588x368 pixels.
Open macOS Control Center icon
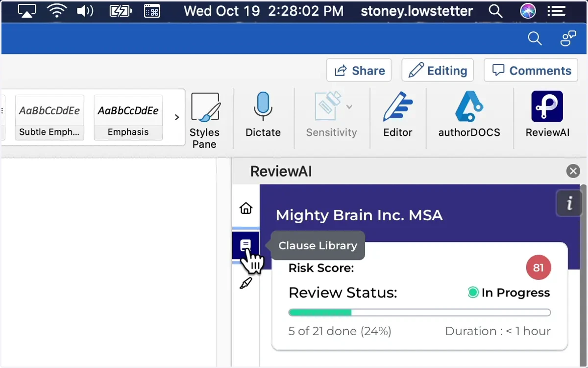click(556, 11)
